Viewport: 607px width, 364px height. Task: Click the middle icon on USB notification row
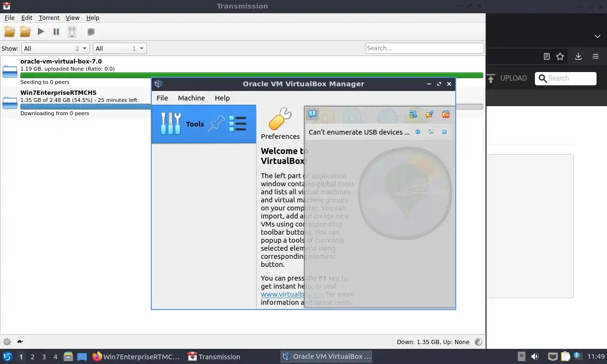pos(431,132)
